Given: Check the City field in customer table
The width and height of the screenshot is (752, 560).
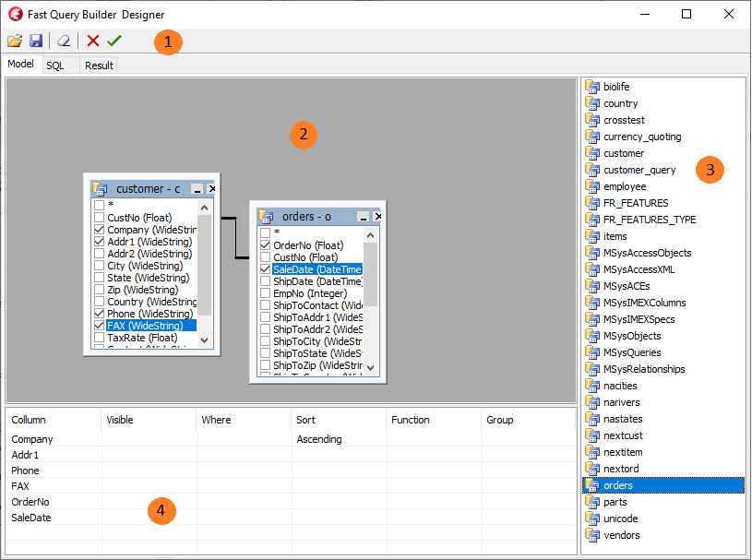Looking at the screenshot, I should [x=99, y=266].
